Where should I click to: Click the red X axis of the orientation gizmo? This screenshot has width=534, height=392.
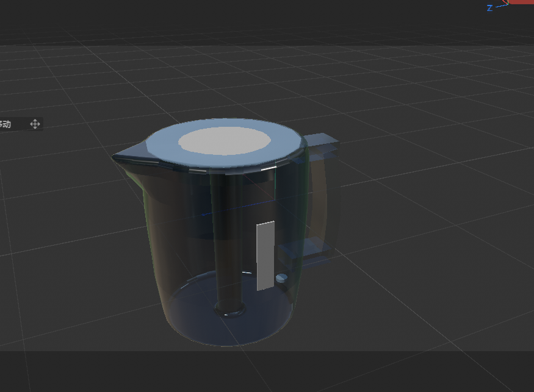coord(504,1)
